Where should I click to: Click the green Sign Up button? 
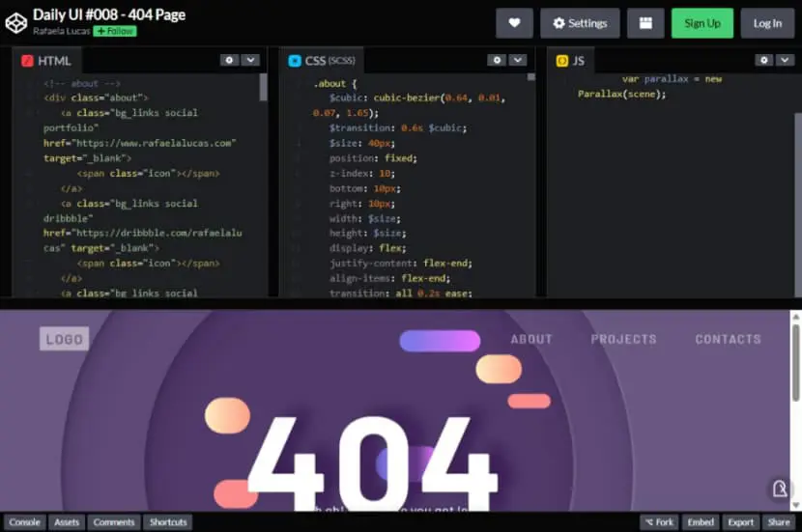coord(702,23)
